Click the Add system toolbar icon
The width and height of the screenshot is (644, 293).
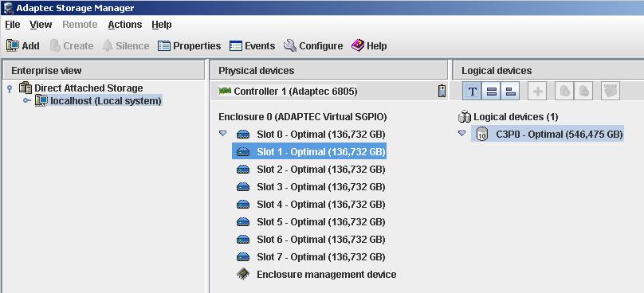(13, 45)
